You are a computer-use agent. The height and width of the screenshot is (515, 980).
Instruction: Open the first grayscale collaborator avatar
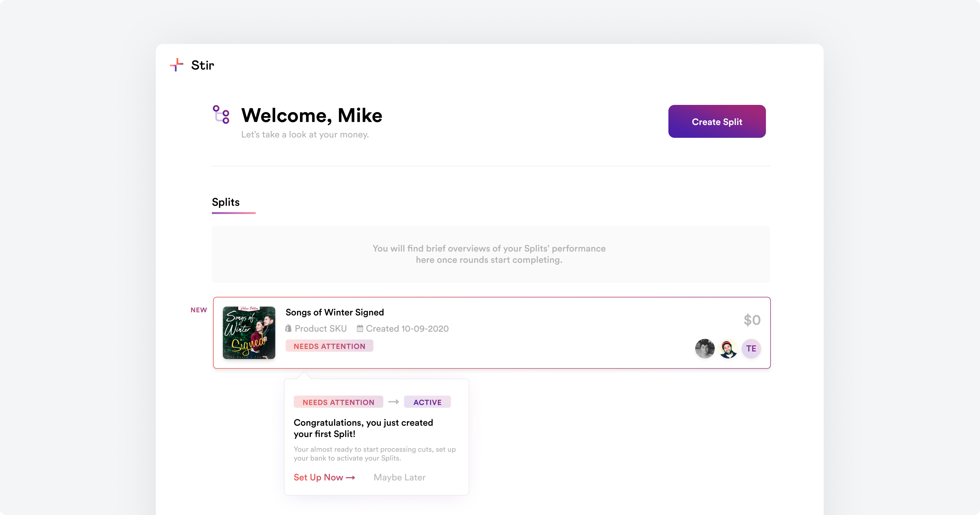point(705,348)
